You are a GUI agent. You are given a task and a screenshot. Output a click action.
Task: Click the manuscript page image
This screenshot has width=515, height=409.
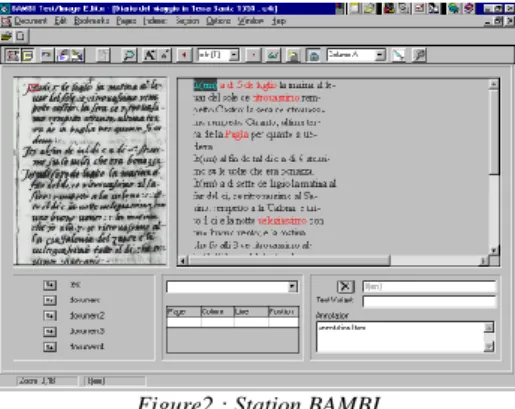click(90, 171)
